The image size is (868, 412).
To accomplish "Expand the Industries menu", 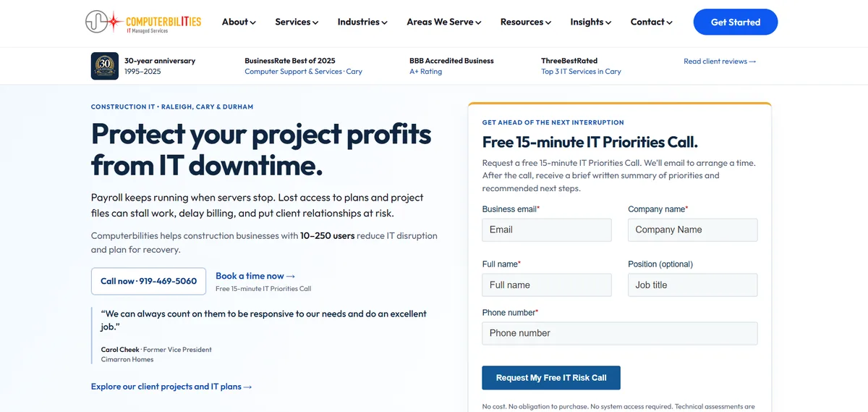I will pyautogui.click(x=362, y=22).
